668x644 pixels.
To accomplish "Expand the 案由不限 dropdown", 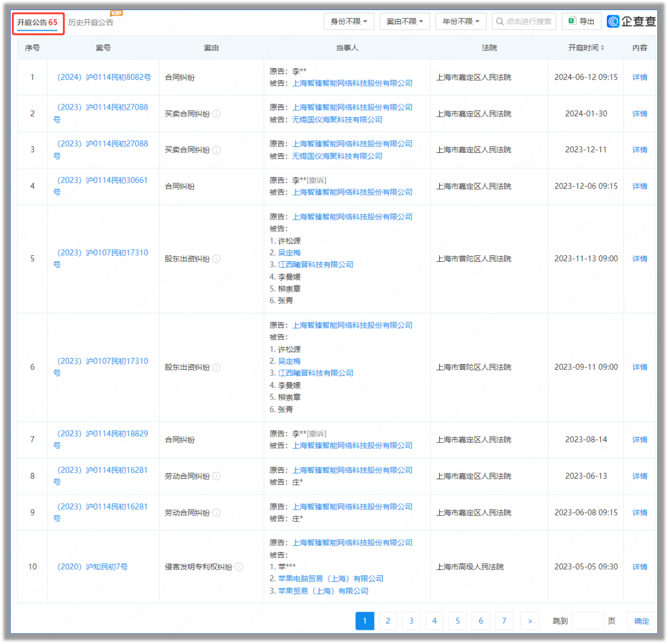I will [x=404, y=21].
